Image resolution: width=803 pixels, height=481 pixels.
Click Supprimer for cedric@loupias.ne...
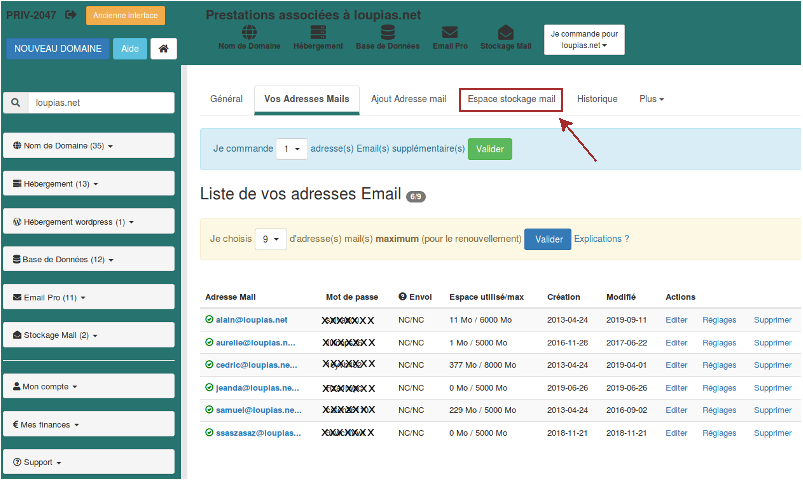[773, 365]
